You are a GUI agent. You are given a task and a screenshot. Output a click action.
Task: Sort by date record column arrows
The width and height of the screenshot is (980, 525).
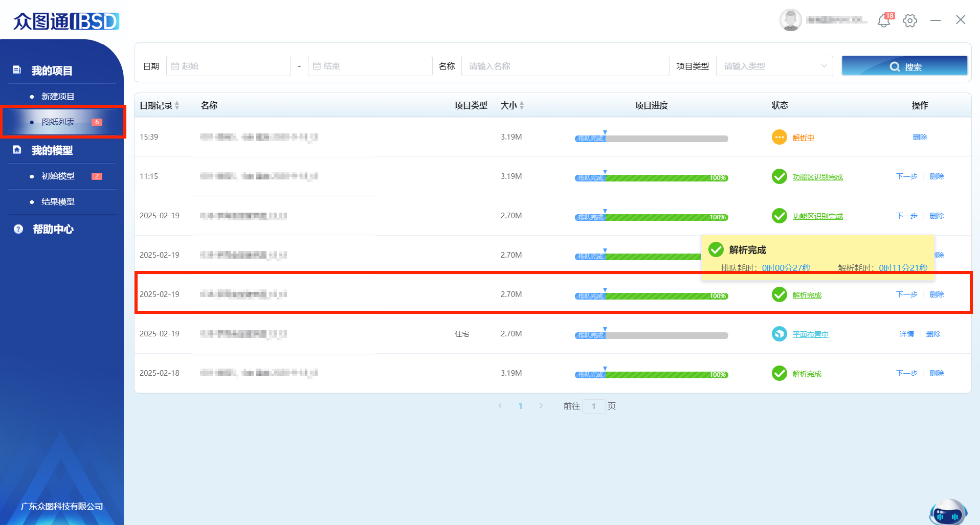(x=177, y=105)
